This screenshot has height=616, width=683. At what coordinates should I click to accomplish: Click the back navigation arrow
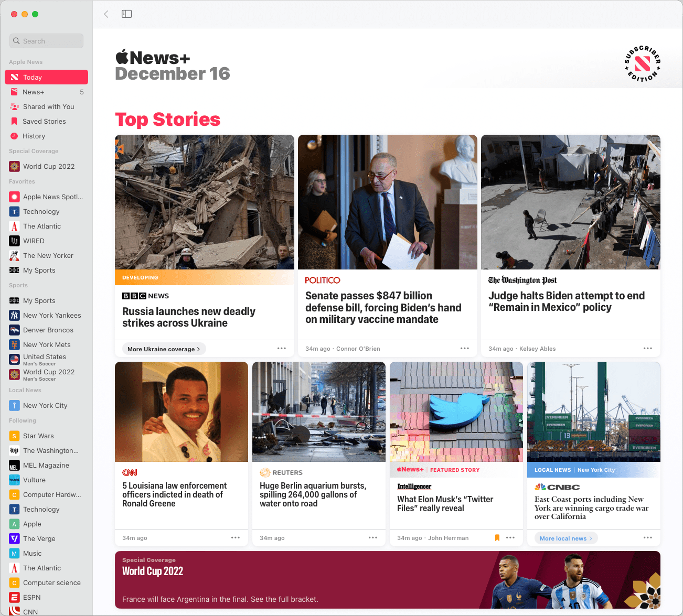106,14
